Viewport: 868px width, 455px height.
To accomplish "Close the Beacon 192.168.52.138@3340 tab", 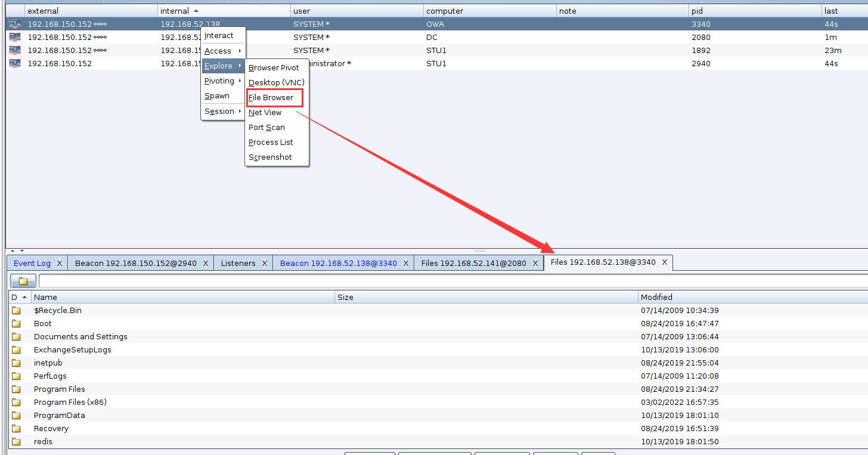I will 406,263.
